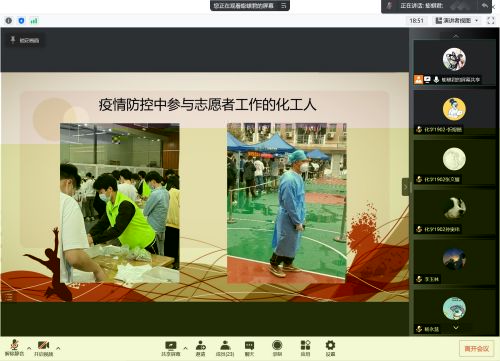Open the Invite (邀请) panel
Screen dimensions: 500x361
200,348
